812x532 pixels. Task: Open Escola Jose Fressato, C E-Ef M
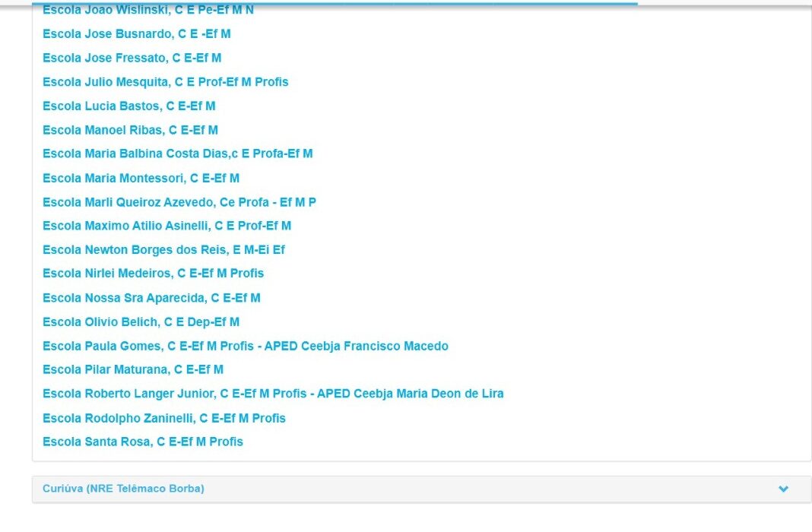(x=132, y=58)
